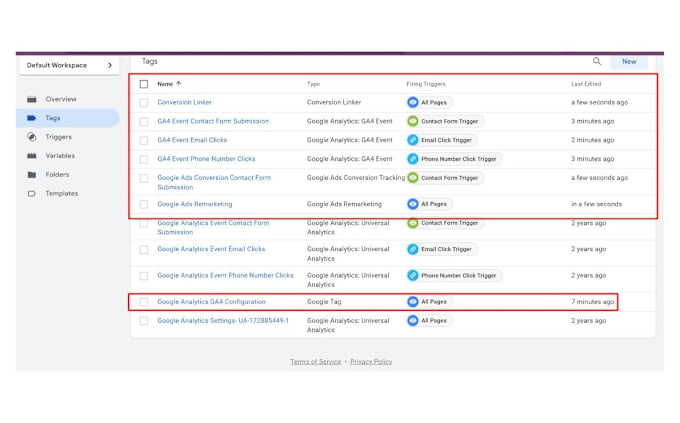
Task: Check the Conversion Linker row checkbox
Action: pyautogui.click(x=144, y=103)
